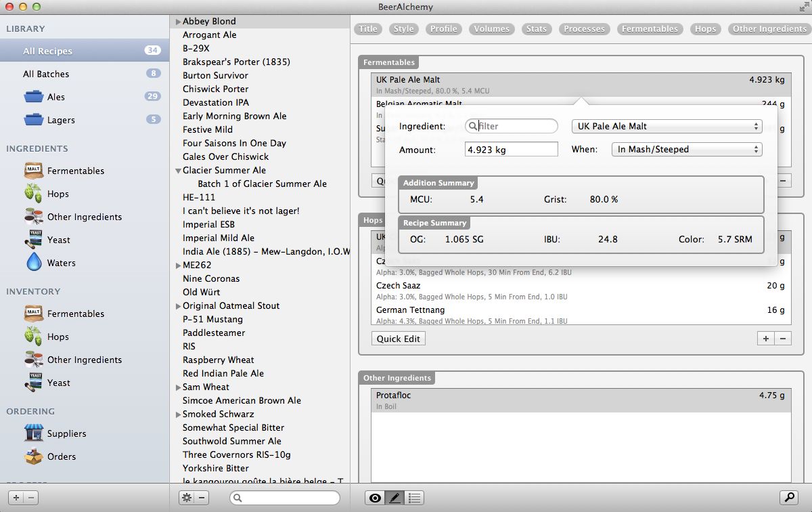Expand the Abbey Blond recipe

click(178, 22)
